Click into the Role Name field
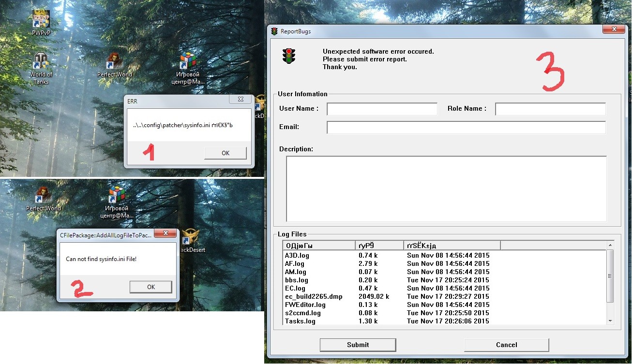 click(x=550, y=109)
